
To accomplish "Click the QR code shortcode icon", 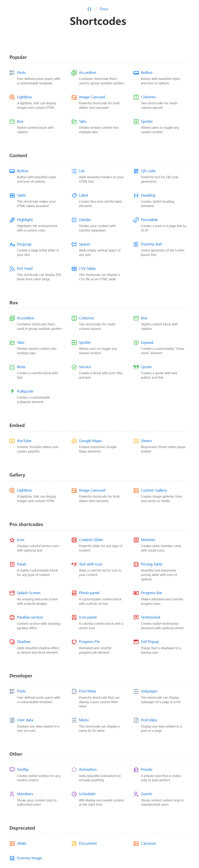I will (x=136, y=171).
